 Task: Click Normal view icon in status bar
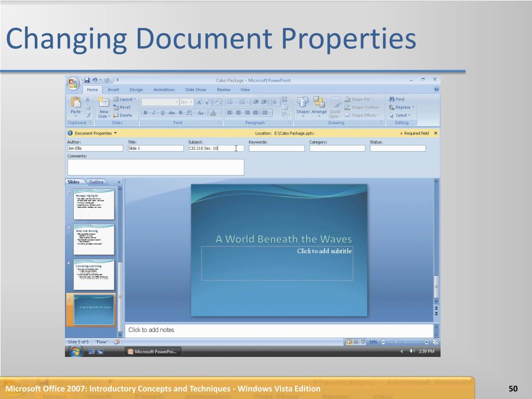(x=349, y=342)
